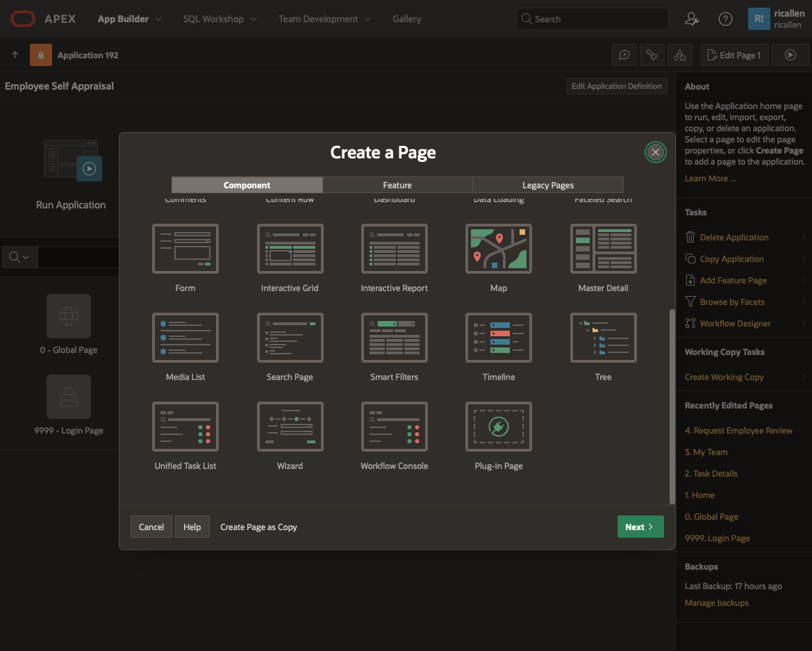Select the Map page type icon

coord(499,249)
